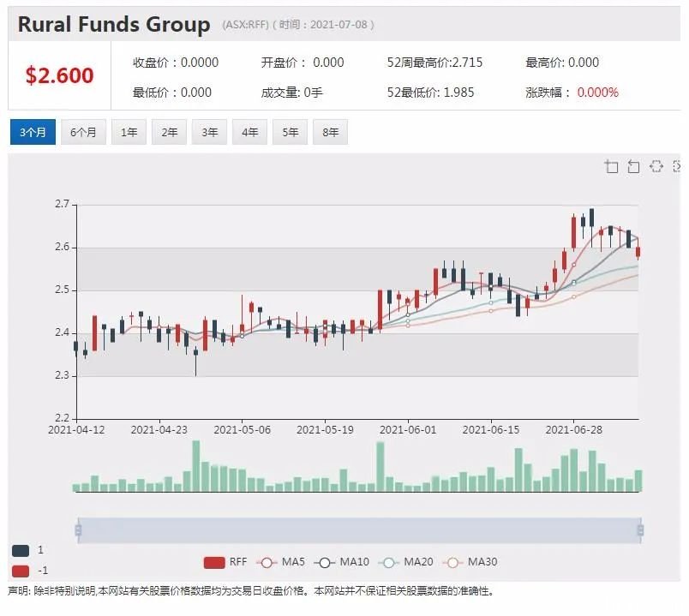Click the 2021-04-23 axis date label
The height and width of the screenshot is (616, 689).
[x=159, y=430]
